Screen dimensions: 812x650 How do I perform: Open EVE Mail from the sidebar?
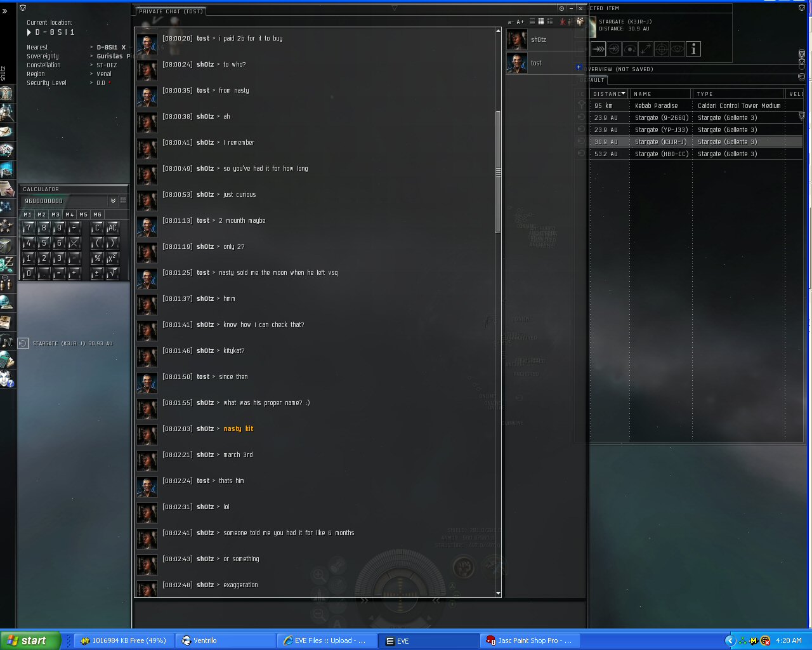[6, 131]
